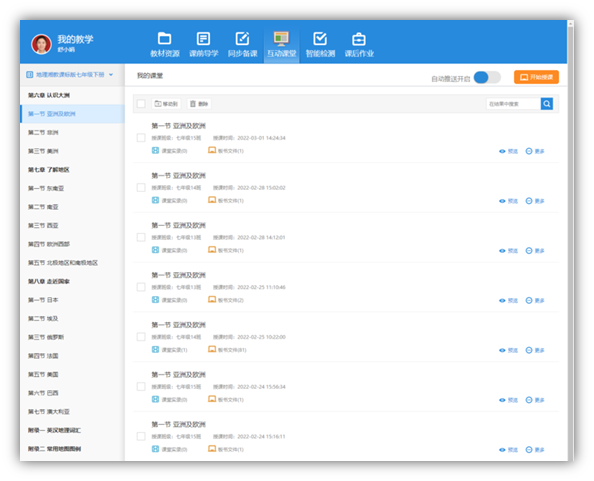Select 第四节 欧洲西部 in the sidebar

click(72, 244)
